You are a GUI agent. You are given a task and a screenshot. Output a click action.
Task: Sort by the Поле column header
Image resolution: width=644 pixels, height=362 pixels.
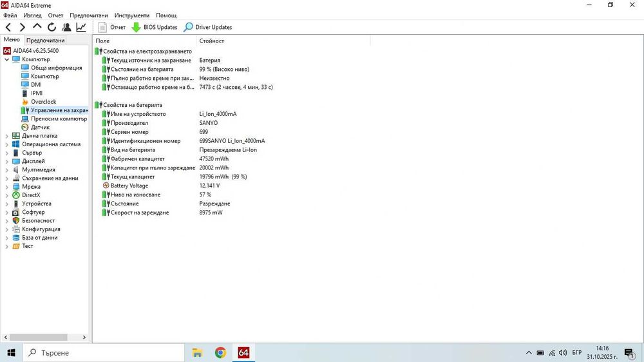[144, 41]
